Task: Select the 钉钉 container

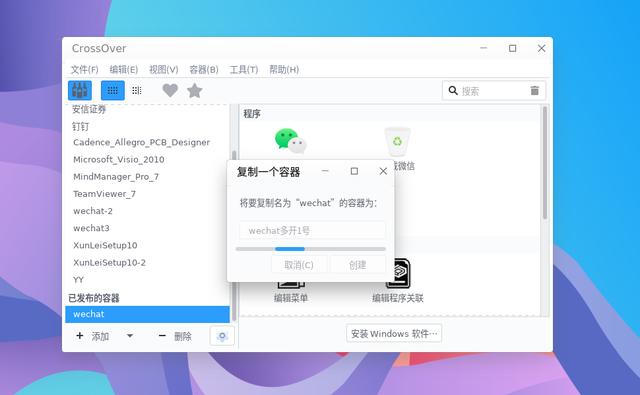Action: pos(80,126)
